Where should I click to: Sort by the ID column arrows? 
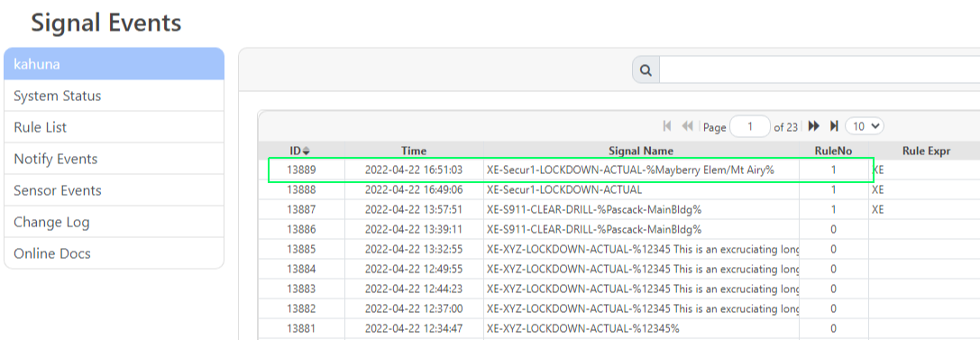tap(307, 151)
